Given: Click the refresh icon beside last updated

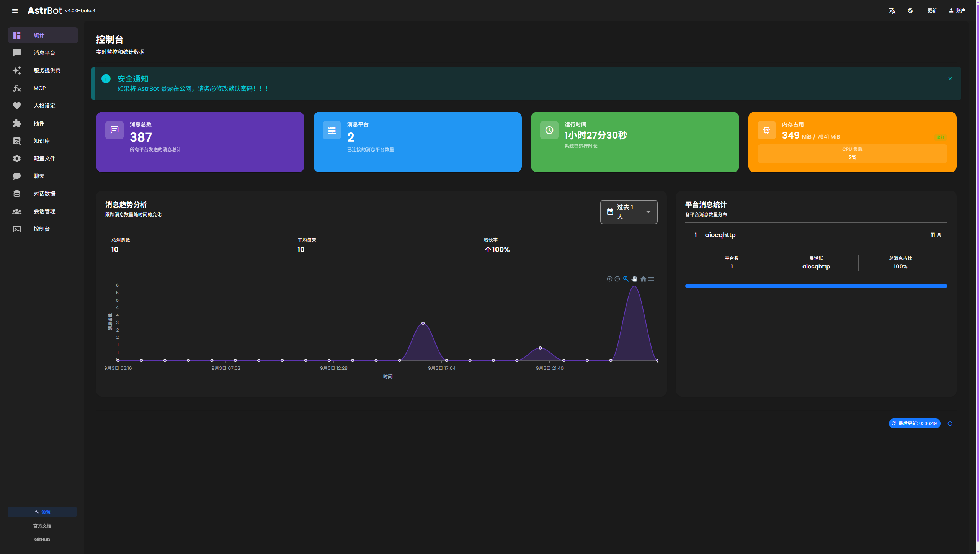Looking at the screenshot, I should coord(950,423).
